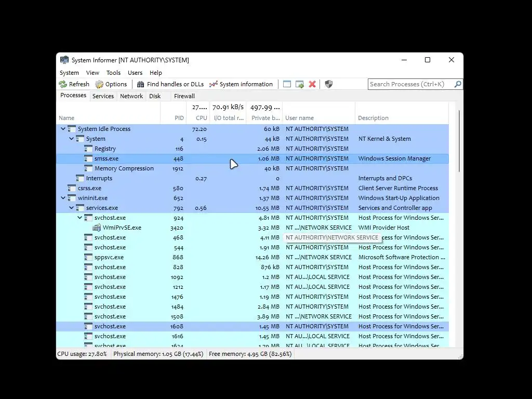Image resolution: width=532 pixels, height=399 pixels.
Task: Click the binoculars Find handles icon
Action: (x=140, y=84)
